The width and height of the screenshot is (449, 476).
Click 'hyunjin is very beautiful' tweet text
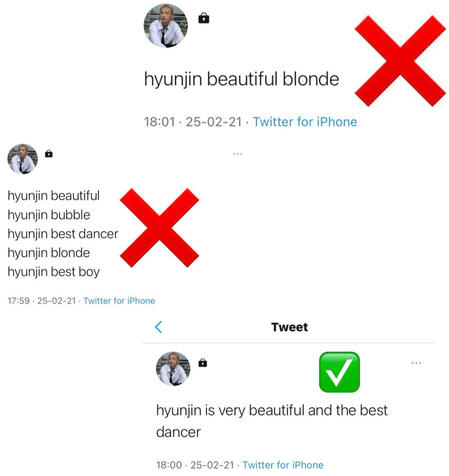point(272,421)
